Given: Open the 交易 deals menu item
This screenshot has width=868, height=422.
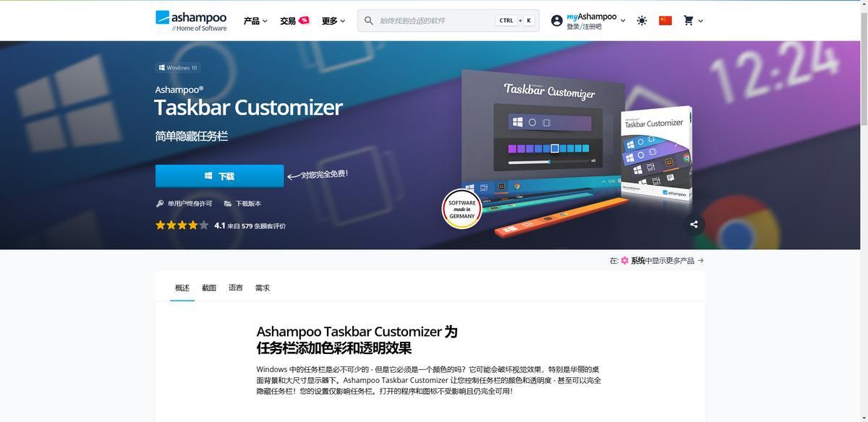Looking at the screenshot, I should tap(294, 21).
